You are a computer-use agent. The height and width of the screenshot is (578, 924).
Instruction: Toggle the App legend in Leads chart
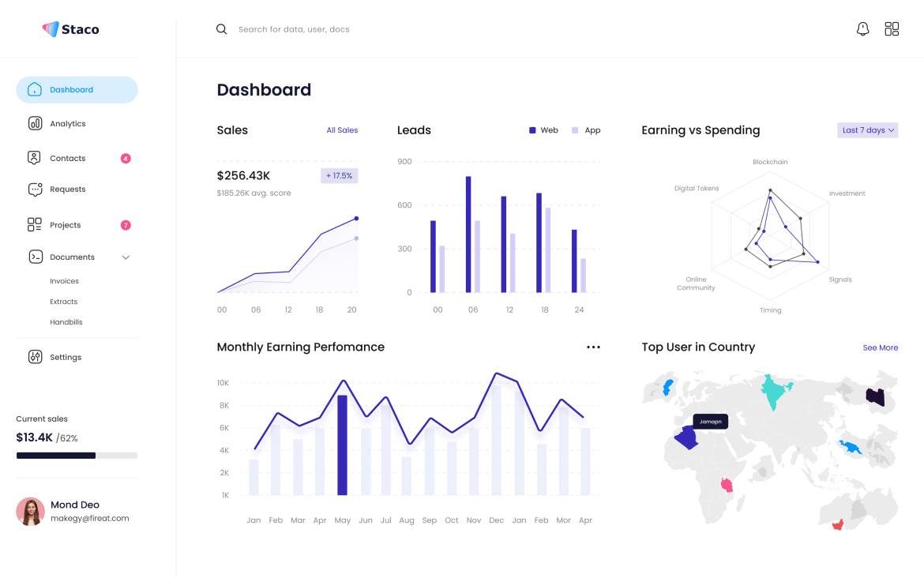pyautogui.click(x=586, y=130)
